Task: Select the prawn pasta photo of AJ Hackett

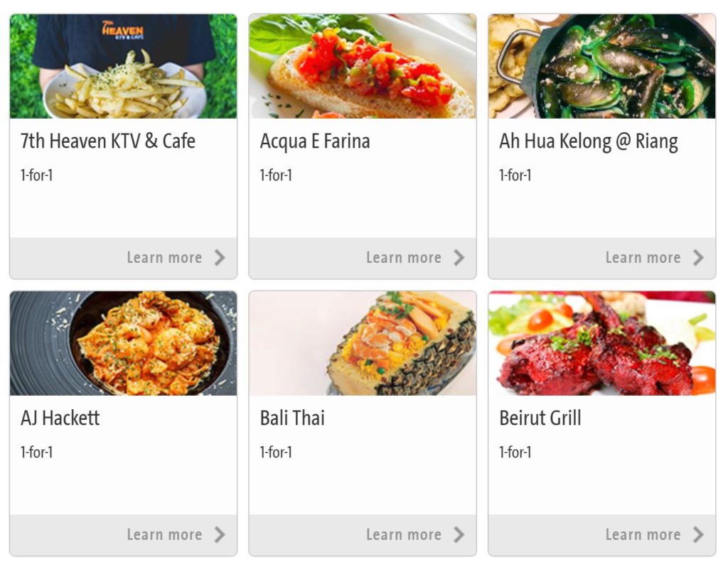Action: 123,343
